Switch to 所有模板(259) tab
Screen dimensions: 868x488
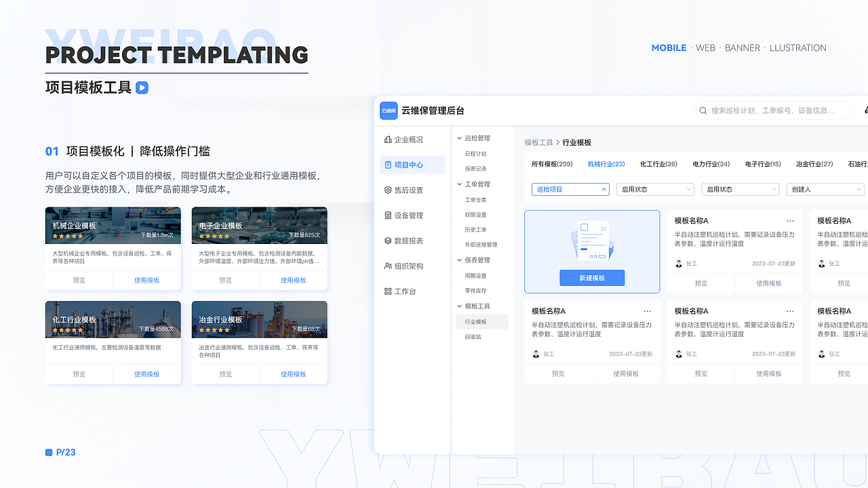click(x=552, y=164)
